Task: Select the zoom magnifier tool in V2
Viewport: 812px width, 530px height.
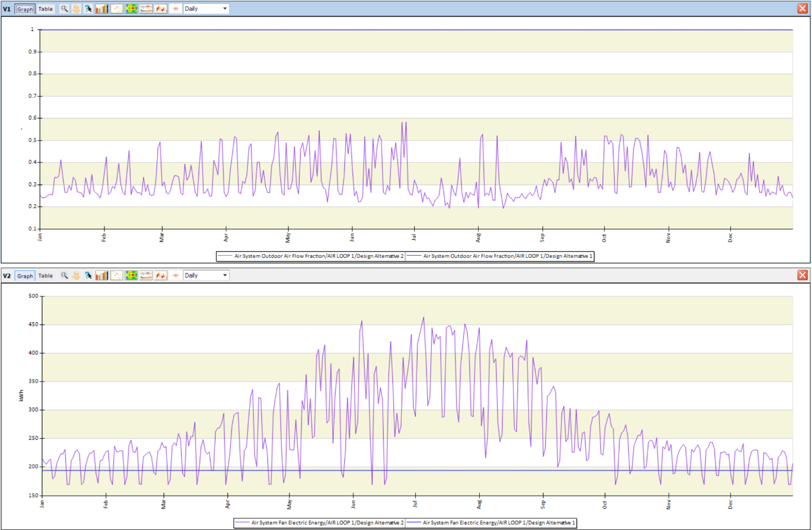Action: coord(64,275)
